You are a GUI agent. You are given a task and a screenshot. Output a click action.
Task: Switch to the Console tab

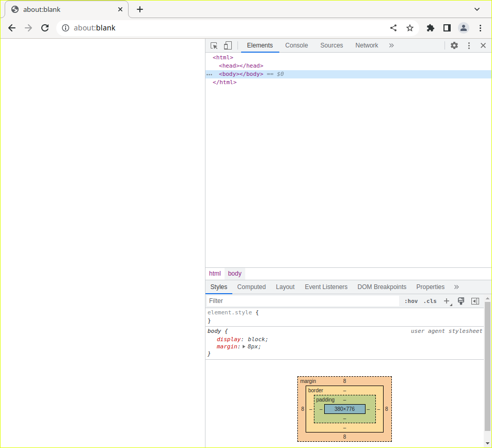296,45
